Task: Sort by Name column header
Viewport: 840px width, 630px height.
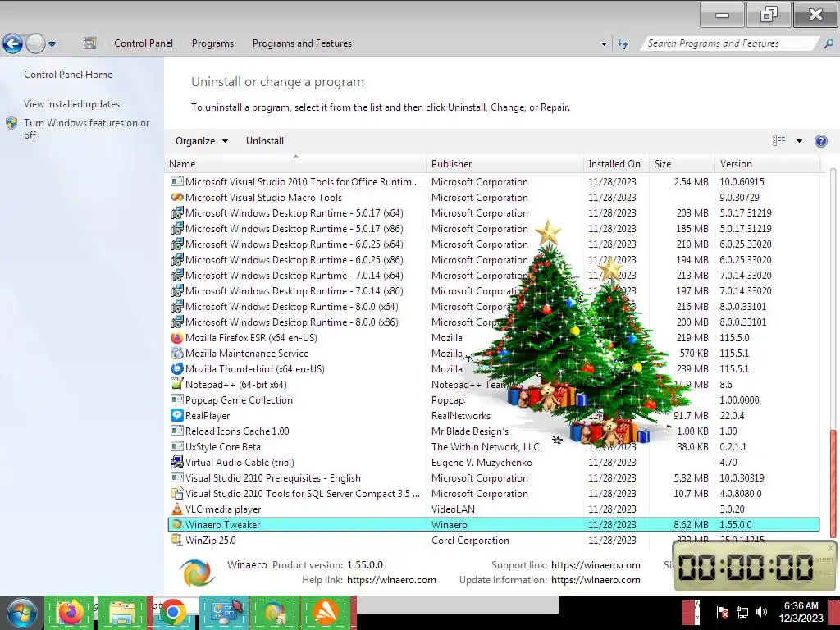Action: click(x=295, y=164)
